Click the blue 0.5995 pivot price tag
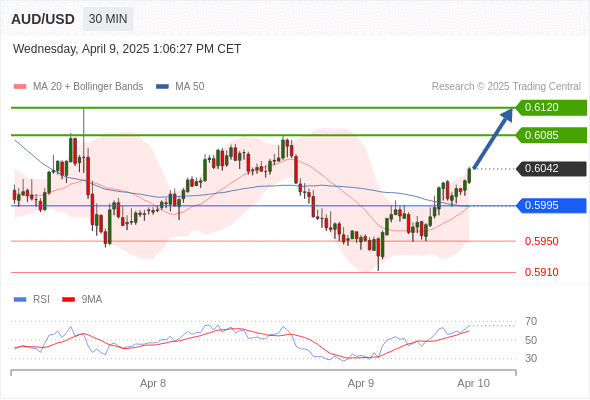 pos(551,205)
